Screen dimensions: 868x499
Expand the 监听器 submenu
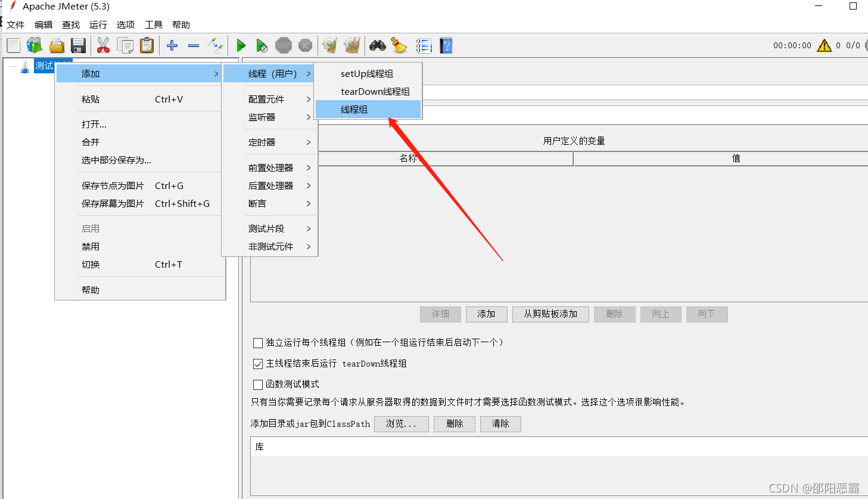[269, 117]
